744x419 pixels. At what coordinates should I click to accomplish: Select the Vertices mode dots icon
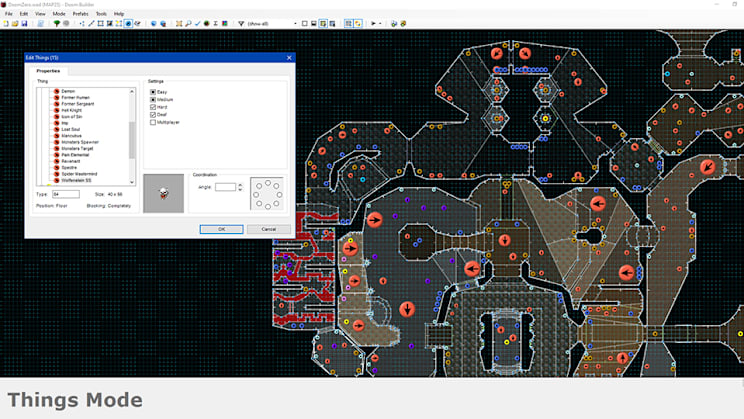[82, 23]
